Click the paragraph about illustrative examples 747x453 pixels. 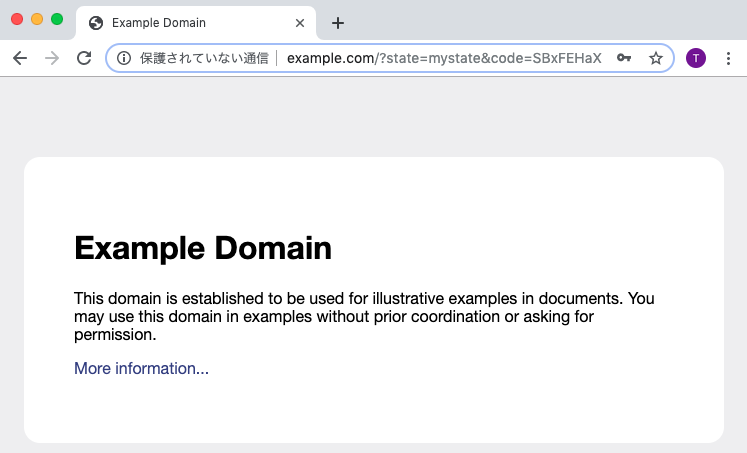coord(364,317)
